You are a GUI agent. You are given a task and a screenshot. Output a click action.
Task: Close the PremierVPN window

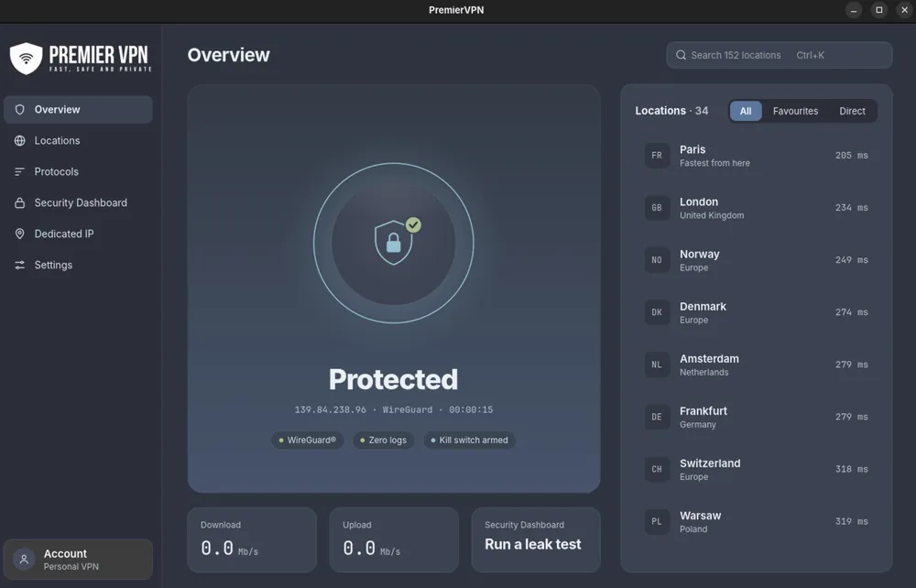904,10
